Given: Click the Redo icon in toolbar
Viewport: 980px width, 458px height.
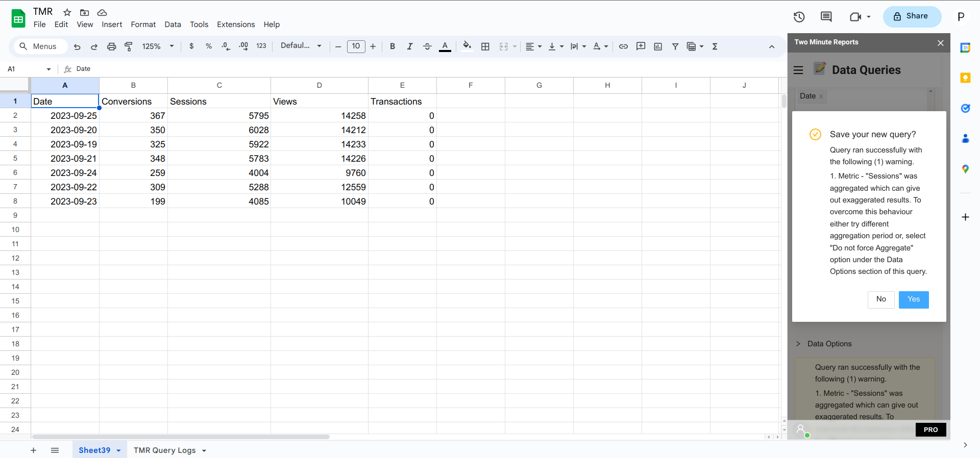Looking at the screenshot, I should 94,46.
